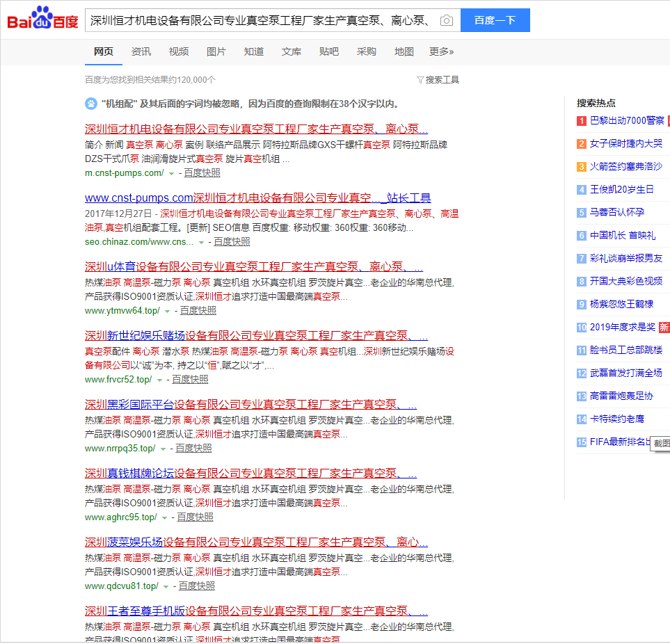Open 搜索工具 search tools

pyautogui.click(x=438, y=80)
